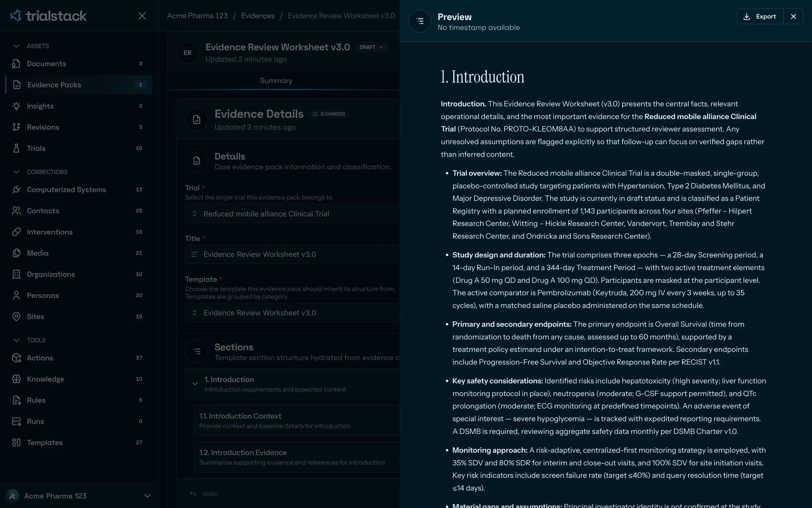812x508 pixels.
Task: Open Documents via its sidebar icon
Action: coord(16,63)
